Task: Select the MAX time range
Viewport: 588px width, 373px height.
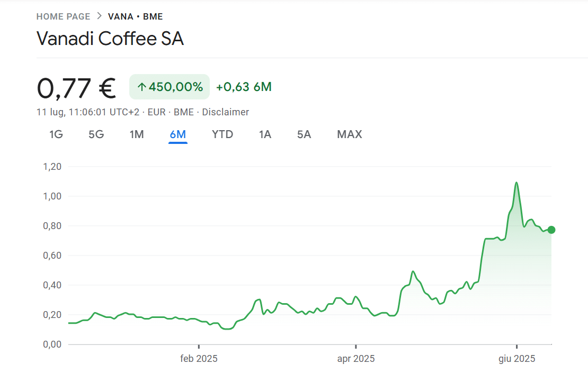Action: coord(350,134)
